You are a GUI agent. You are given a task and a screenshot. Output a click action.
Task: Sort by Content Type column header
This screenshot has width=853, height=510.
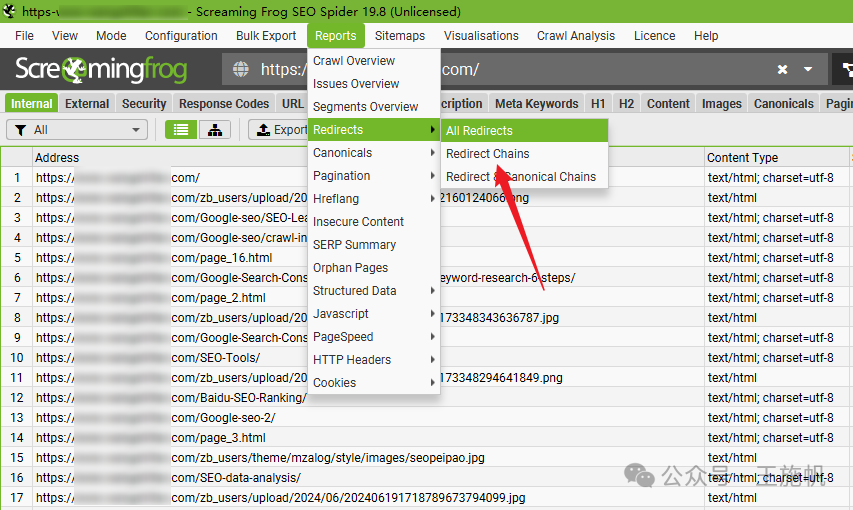click(x=776, y=157)
